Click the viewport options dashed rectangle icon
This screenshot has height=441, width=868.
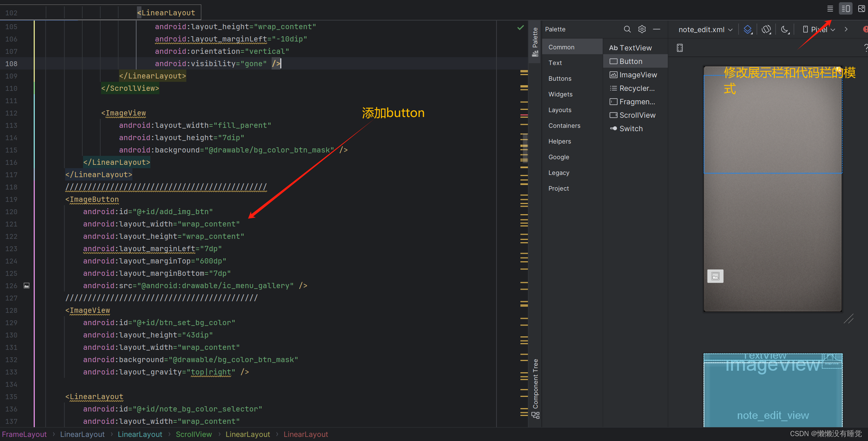click(680, 48)
